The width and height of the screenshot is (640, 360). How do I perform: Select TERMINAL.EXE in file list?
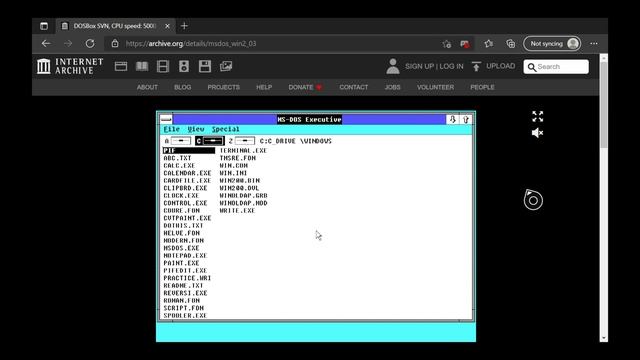tap(243, 151)
